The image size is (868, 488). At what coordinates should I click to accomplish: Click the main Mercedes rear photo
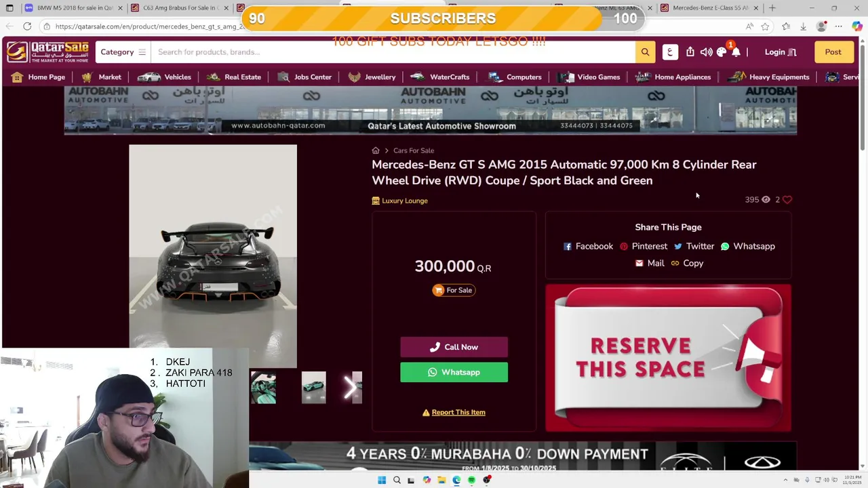[x=213, y=256]
